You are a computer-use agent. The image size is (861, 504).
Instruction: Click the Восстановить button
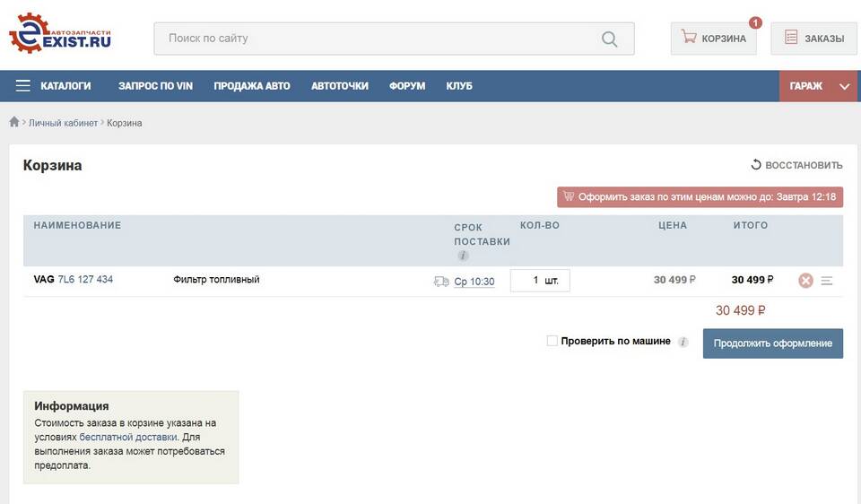pyautogui.click(x=796, y=165)
